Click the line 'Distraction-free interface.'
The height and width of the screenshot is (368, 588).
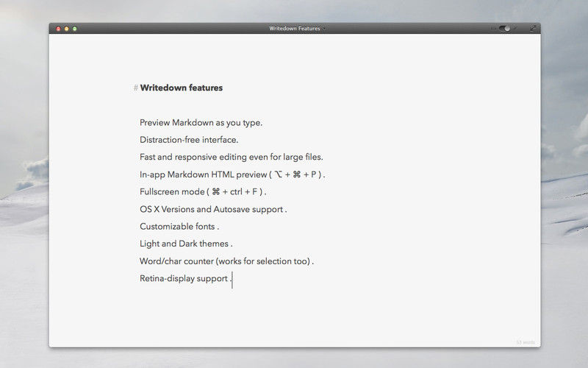(x=189, y=140)
